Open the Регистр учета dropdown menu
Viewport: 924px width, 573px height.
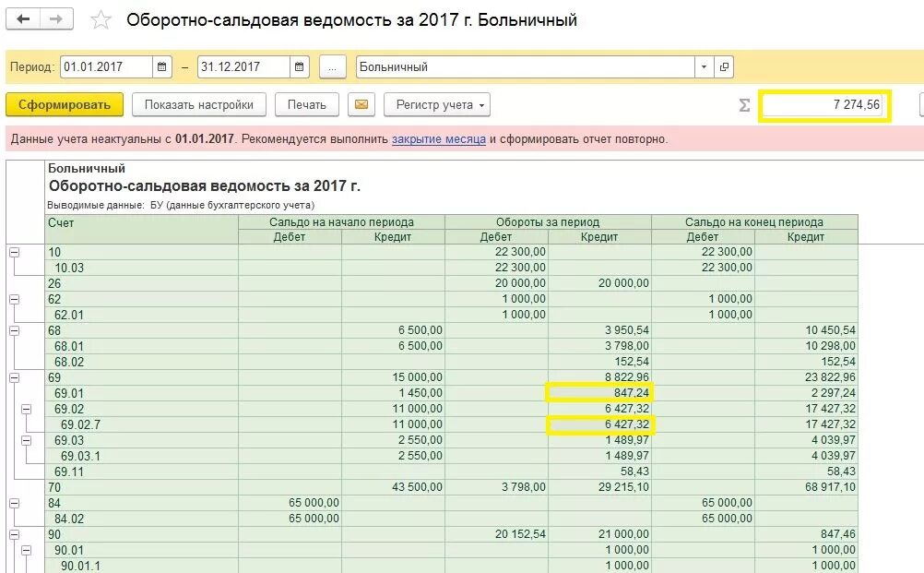(437, 105)
